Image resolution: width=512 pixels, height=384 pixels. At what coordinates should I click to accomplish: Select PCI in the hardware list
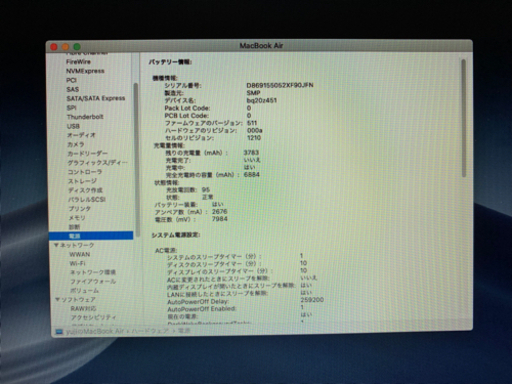(x=71, y=80)
